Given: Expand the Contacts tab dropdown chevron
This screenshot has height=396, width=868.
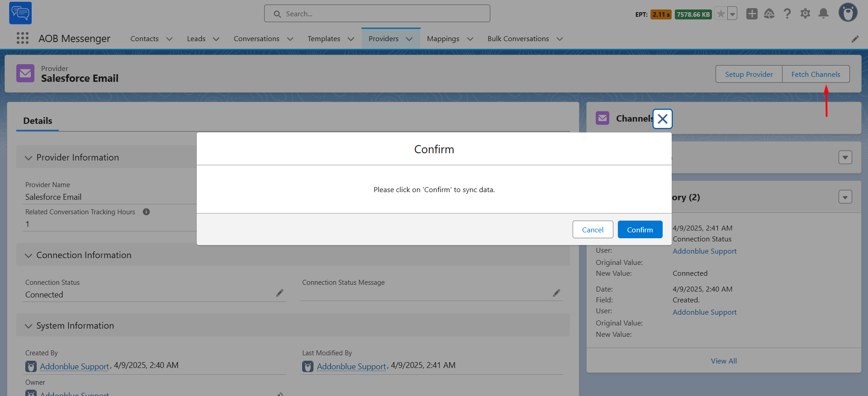Looking at the screenshot, I should [169, 39].
